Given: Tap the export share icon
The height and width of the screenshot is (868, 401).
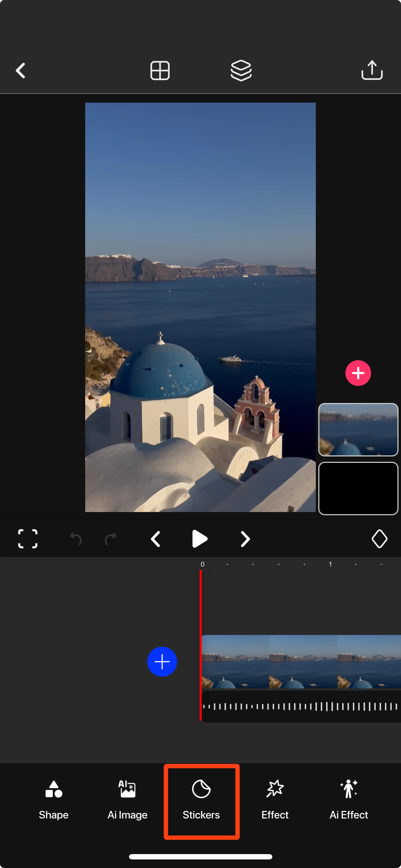Looking at the screenshot, I should click(372, 70).
